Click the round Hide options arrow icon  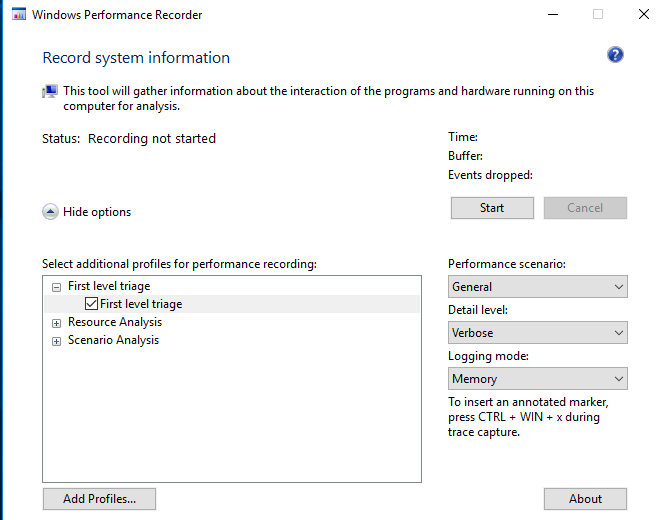pos(50,211)
